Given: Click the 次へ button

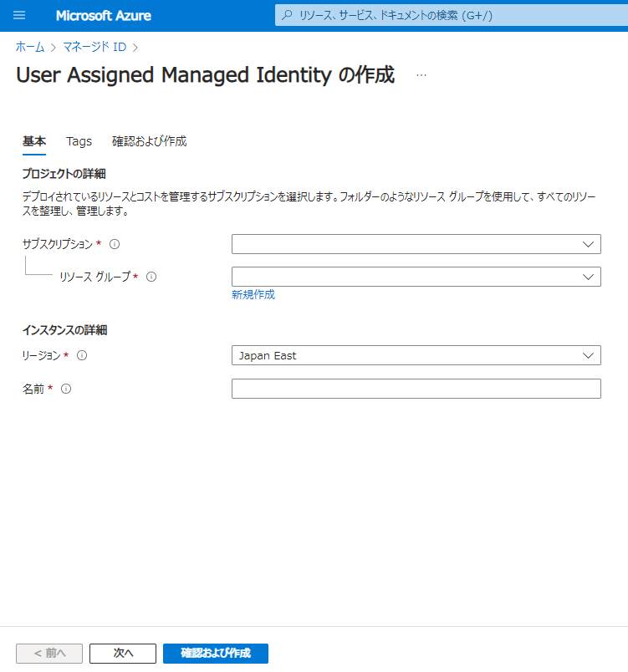Looking at the screenshot, I should coord(123,653).
